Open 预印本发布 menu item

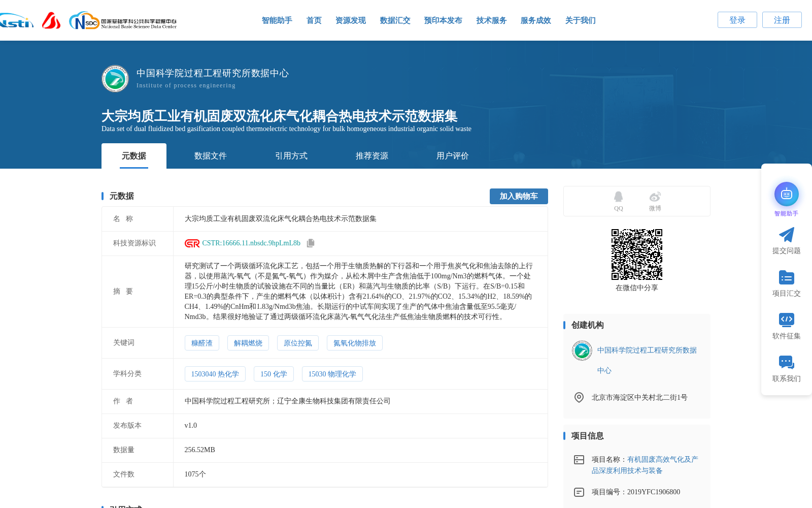(x=443, y=20)
